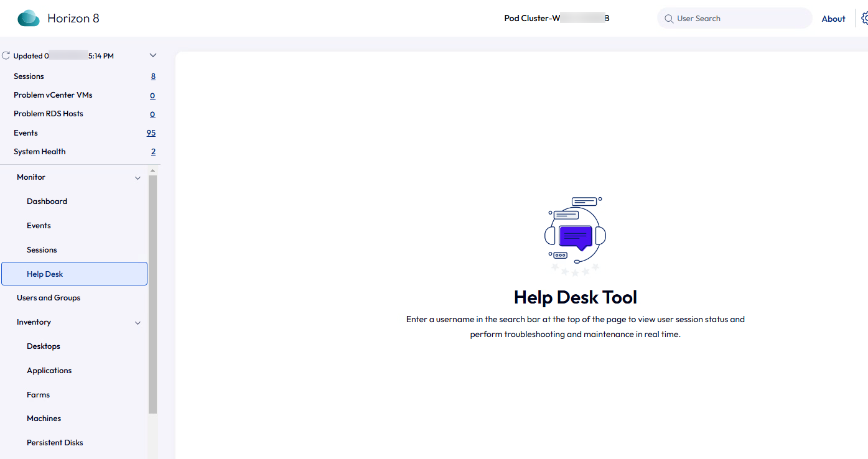Click the refresh icon beside Updated timestamp
Image resolution: width=868 pixels, height=459 pixels.
tap(6, 56)
